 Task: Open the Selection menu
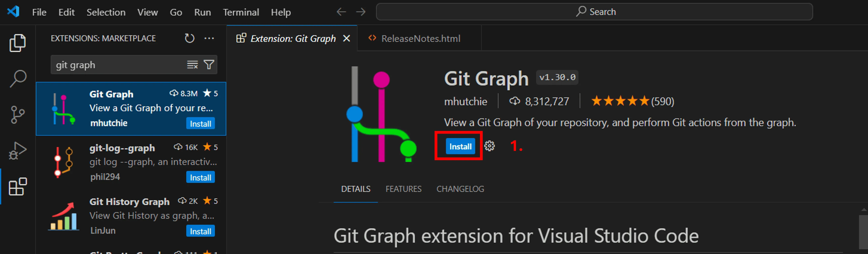[106, 12]
